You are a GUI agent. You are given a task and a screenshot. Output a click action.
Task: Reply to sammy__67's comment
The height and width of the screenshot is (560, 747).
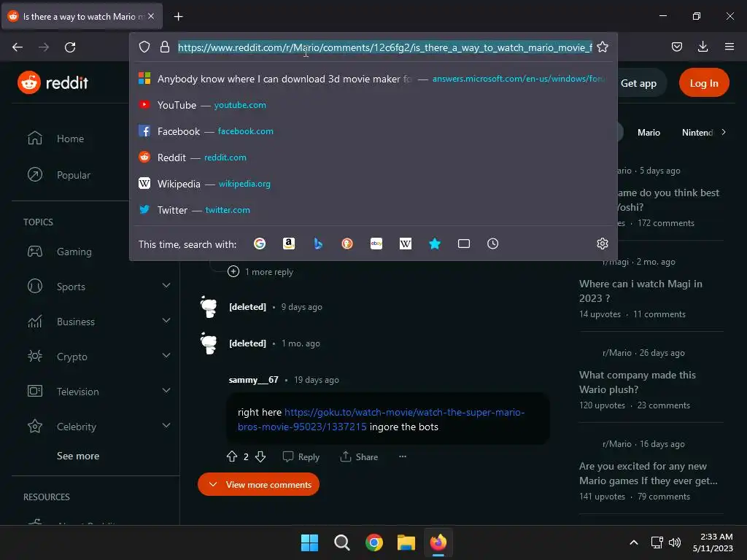click(x=301, y=456)
